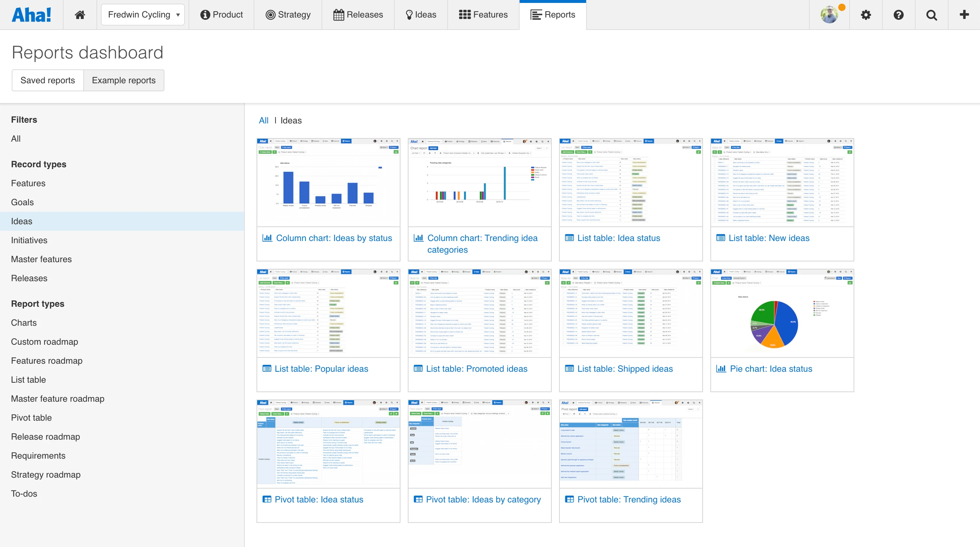Open the Releases menu
The image size is (980, 547).
358,15
